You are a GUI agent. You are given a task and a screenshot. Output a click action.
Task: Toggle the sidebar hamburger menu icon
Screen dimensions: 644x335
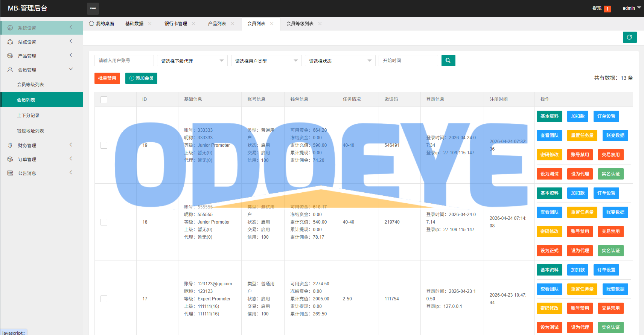(x=93, y=8)
